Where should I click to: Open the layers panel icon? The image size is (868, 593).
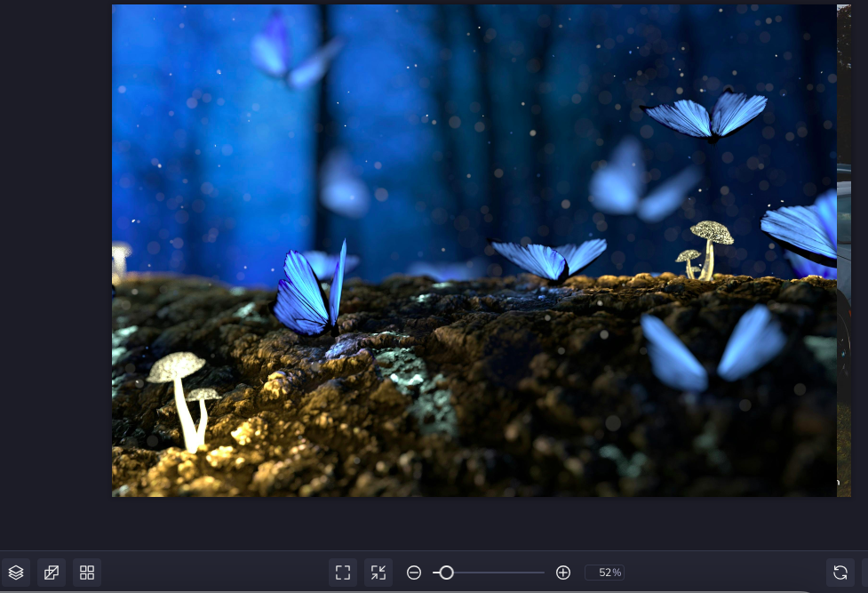point(16,573)
